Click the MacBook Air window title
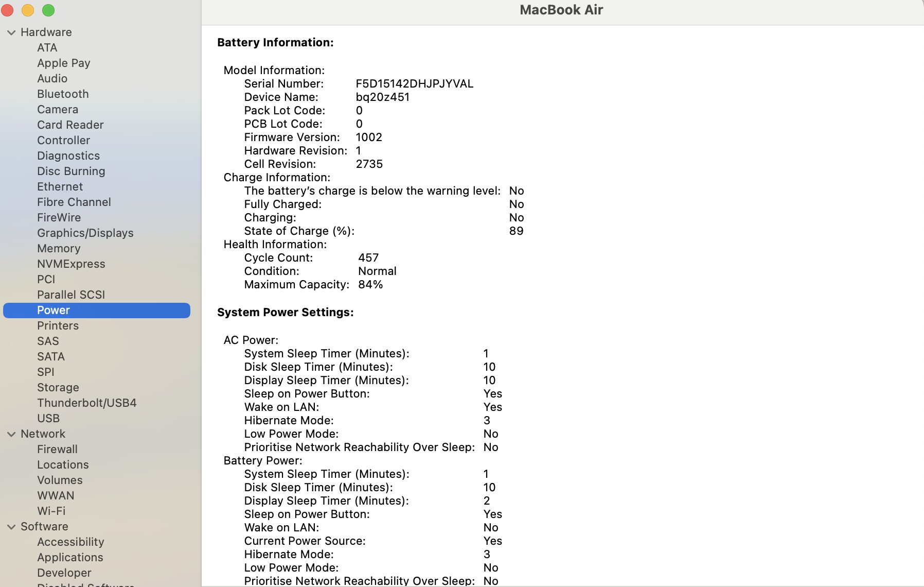Viewport: 924px width, 587px height. click(561, 10)
